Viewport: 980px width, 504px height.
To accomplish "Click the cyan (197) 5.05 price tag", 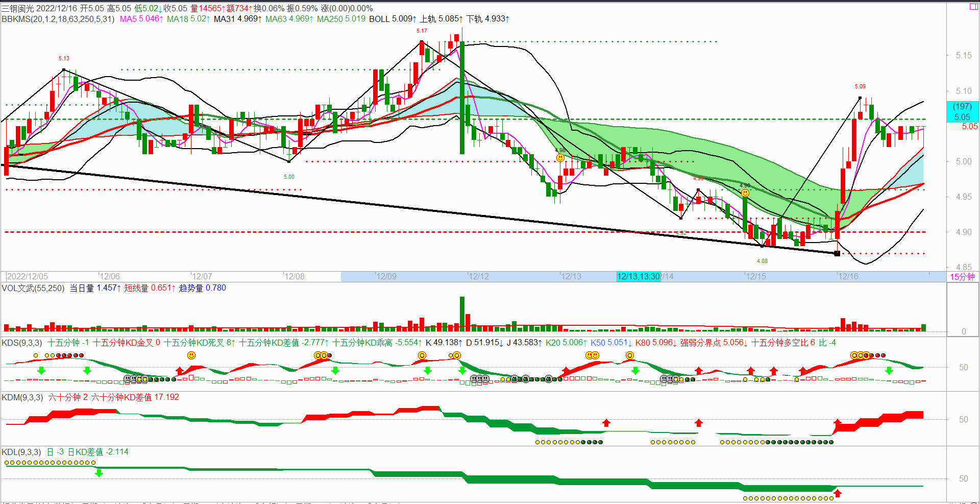I will pos(962,111).
